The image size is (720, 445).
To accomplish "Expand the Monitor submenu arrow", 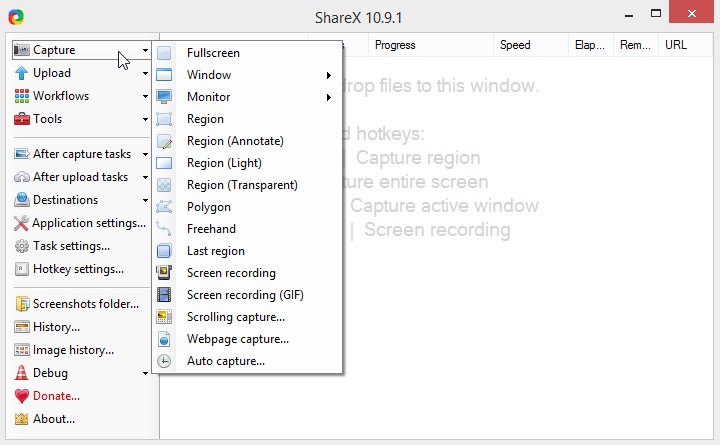I will [329, 97].
